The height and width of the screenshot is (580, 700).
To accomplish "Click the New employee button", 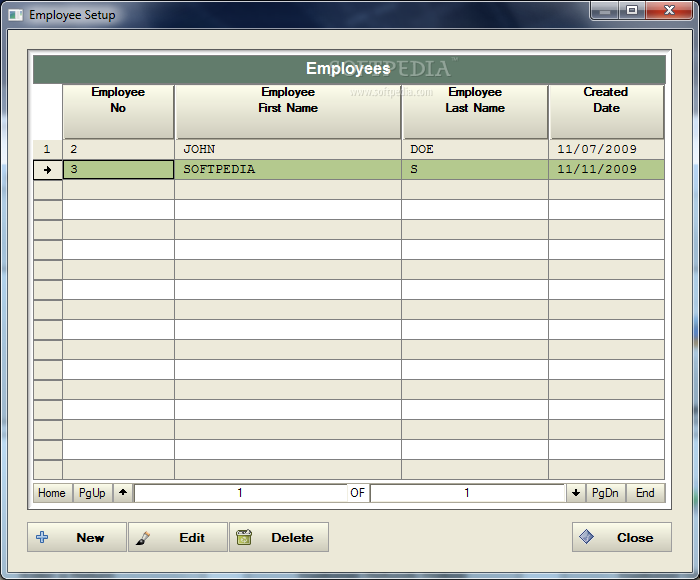I will [x=77, y=537].
